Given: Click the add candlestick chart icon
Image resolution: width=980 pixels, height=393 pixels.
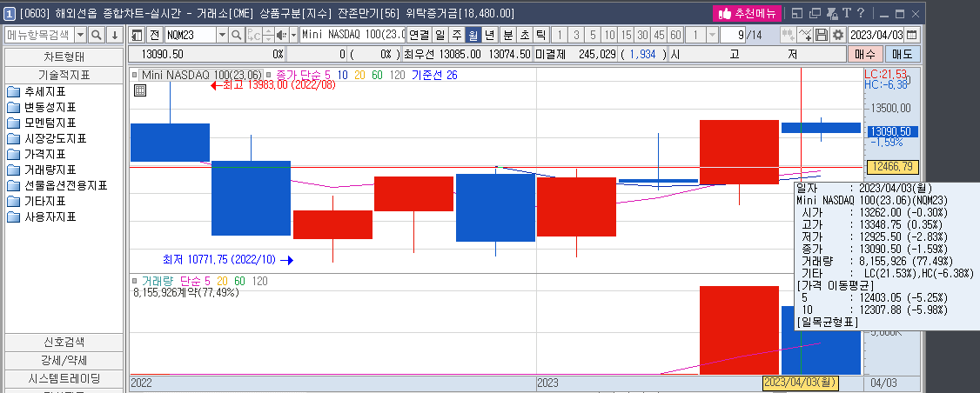Looking at the screenshot, I should [x=789, y=35].
